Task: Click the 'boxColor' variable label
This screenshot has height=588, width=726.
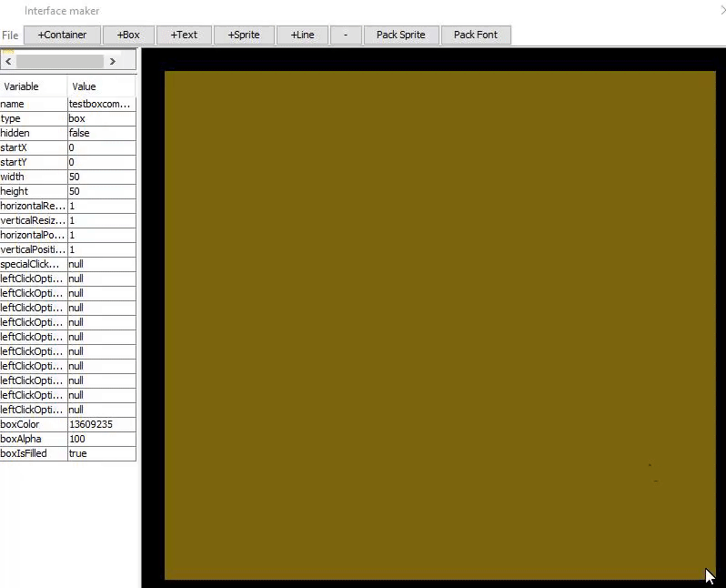Action: [x=20, y=424]
